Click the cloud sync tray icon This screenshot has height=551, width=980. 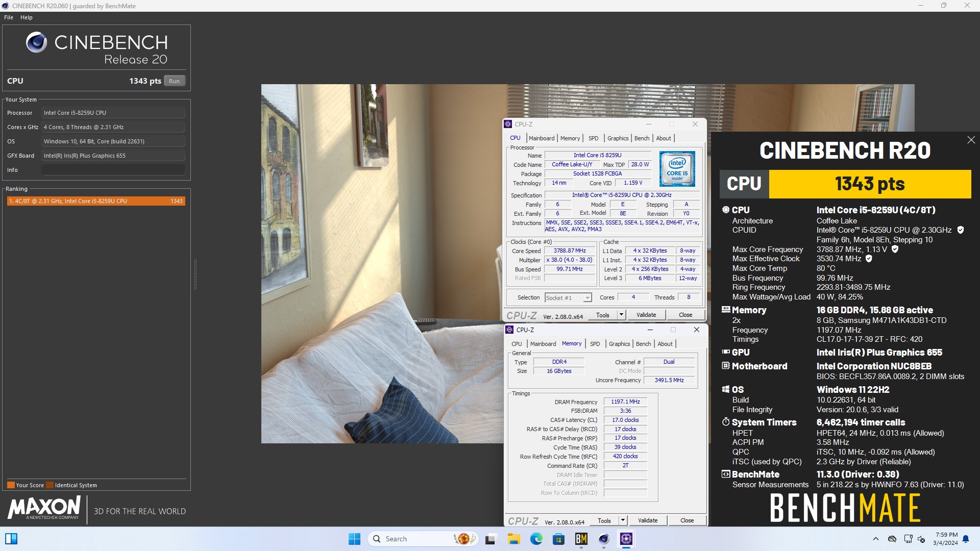coord(892,539)
